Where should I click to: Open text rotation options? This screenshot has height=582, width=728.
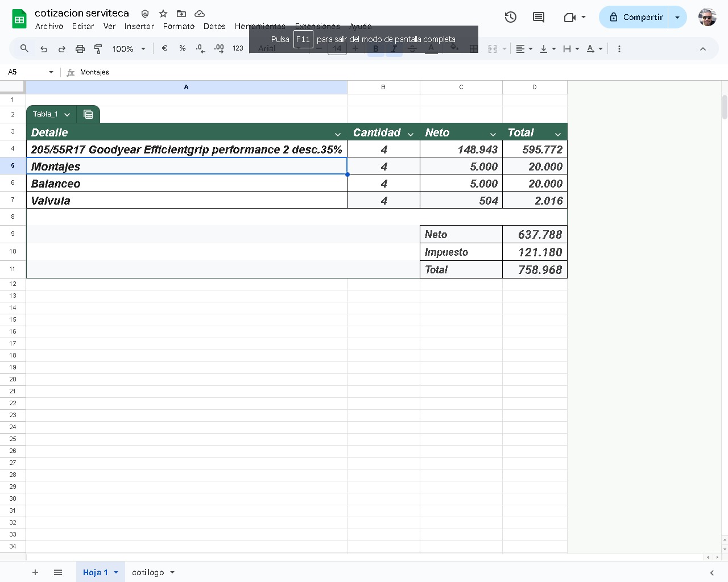tap(594, 49)
